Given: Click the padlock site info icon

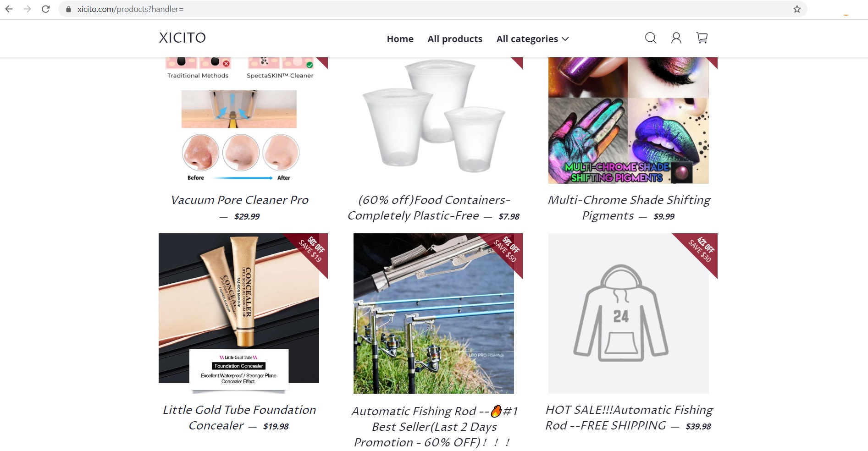Looking at the screenshot, I should click(68, 9).
